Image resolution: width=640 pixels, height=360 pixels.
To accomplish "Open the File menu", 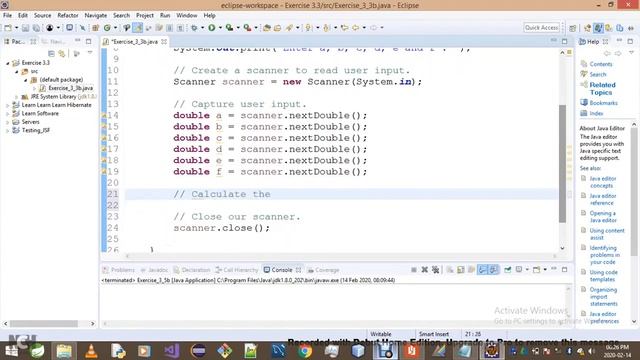I will click(7, 16).
